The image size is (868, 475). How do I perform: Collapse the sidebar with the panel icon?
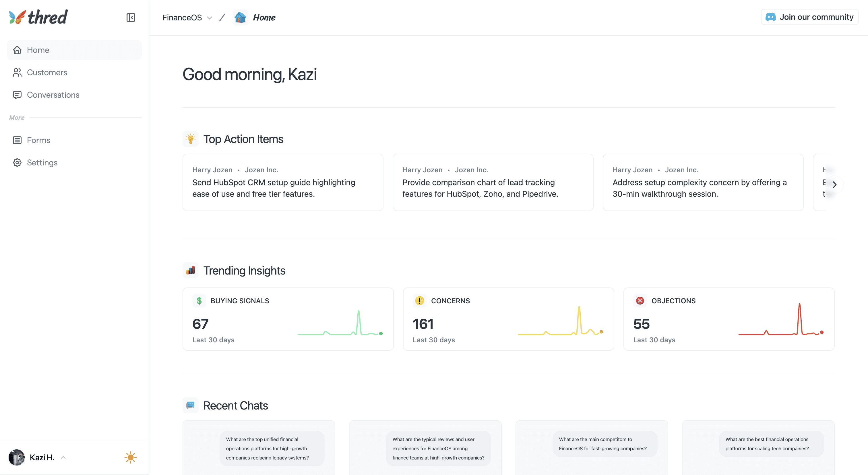[x=131, y=18]
